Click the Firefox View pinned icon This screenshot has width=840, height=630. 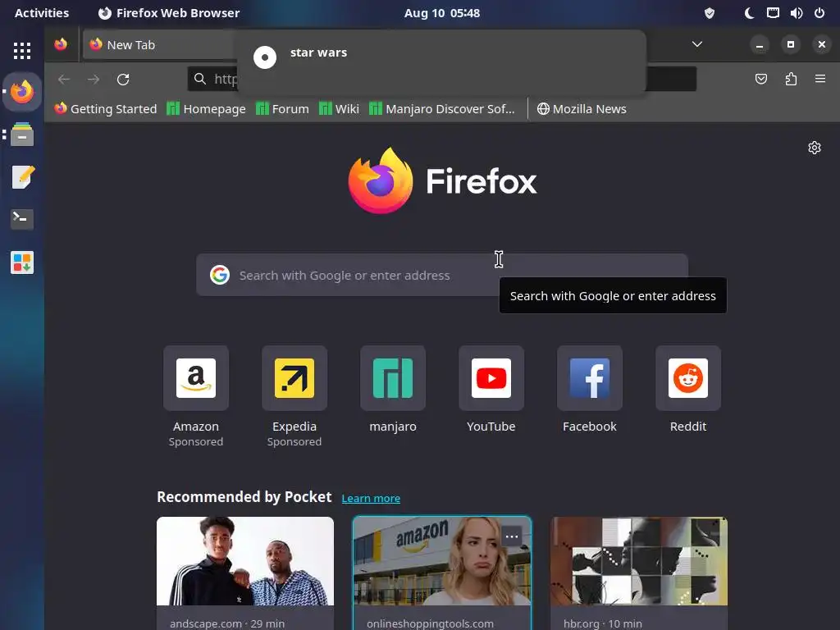pyautogui.click(x=61, y=44)
